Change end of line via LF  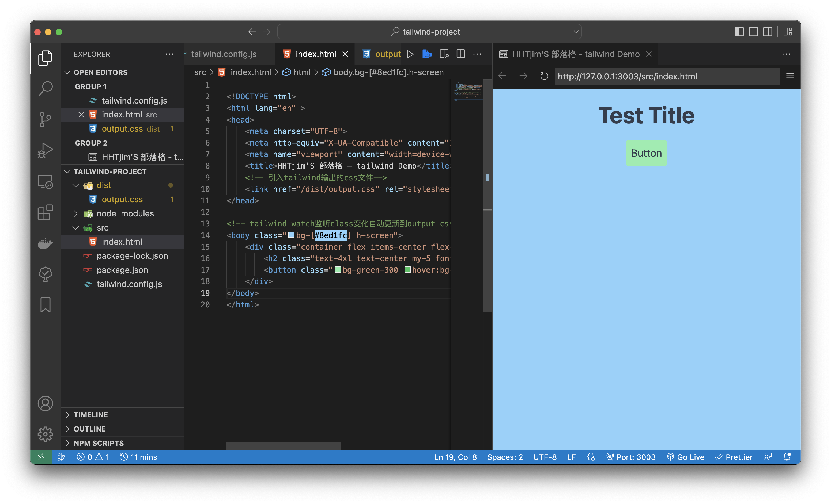click(571, 457)
